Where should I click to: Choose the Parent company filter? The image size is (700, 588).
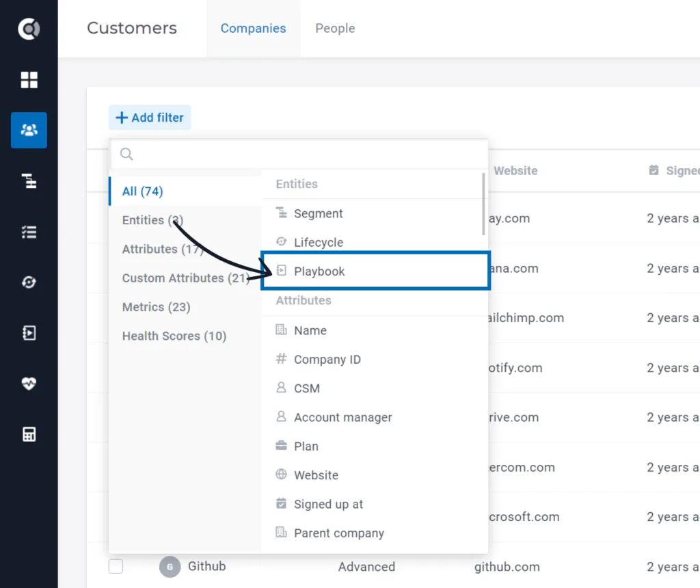[x=374, y=533]
